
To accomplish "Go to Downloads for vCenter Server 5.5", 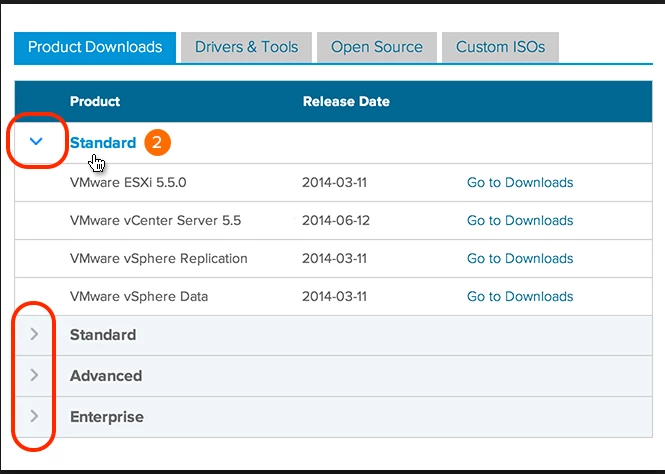I will tap(520, 220).
